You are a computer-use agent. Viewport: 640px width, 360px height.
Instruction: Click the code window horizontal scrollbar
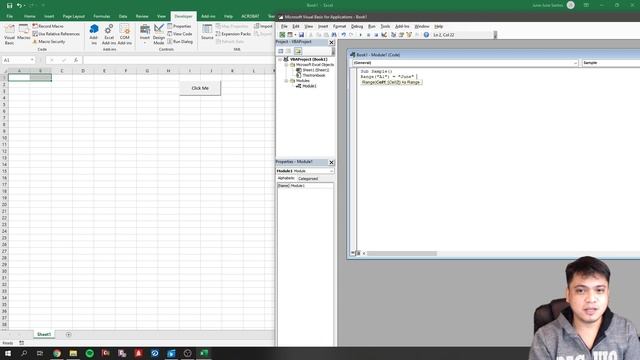coord(402,253)
